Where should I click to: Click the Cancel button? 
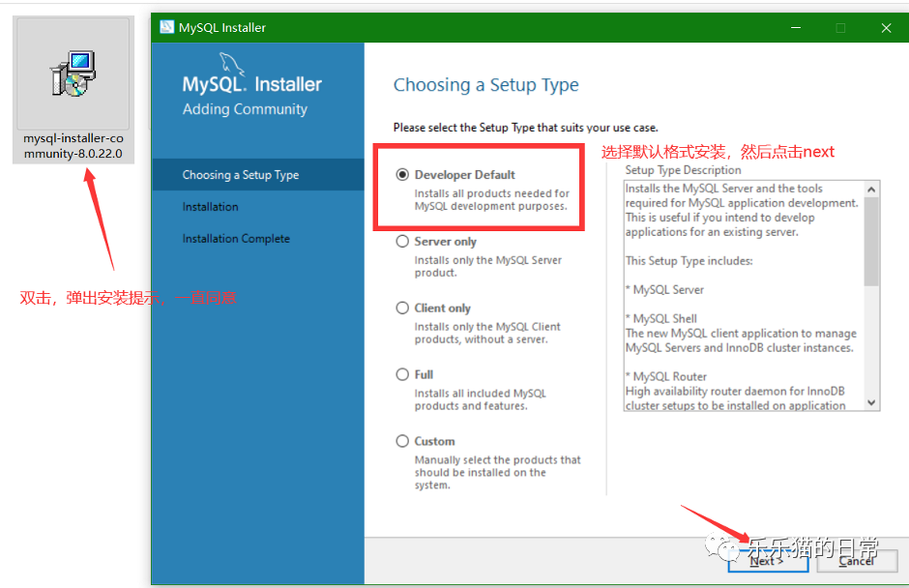857,561
